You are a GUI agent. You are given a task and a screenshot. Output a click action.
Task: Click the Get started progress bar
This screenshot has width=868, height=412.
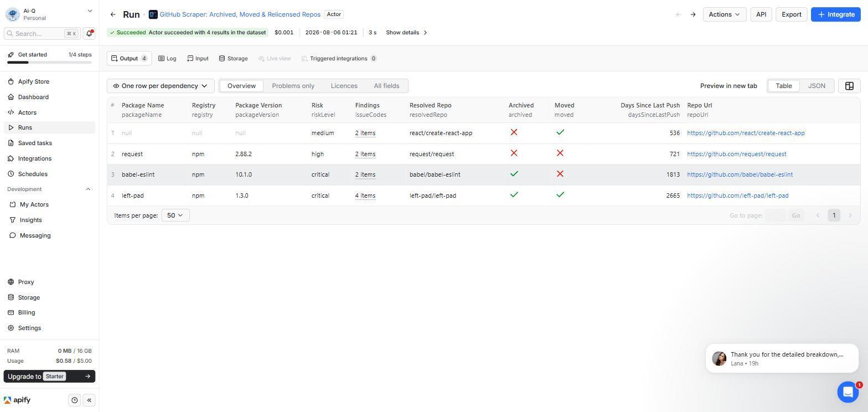(x=49, y=63)
